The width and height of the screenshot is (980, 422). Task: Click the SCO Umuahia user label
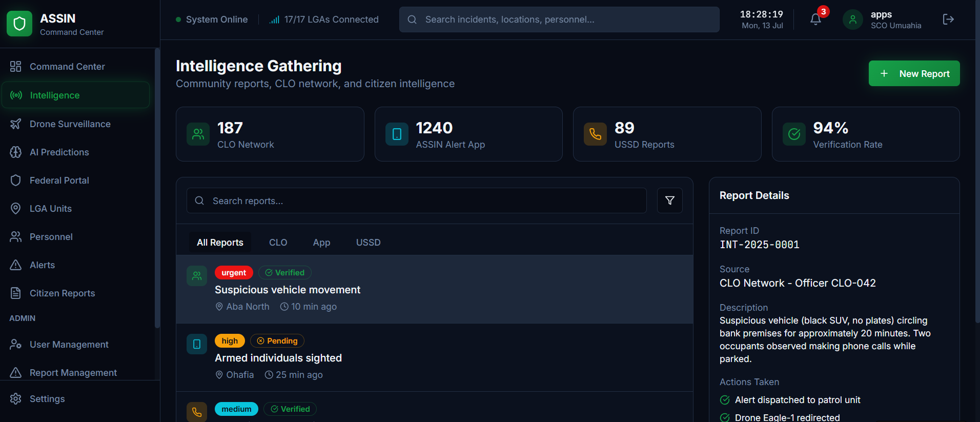pos(896,26)
